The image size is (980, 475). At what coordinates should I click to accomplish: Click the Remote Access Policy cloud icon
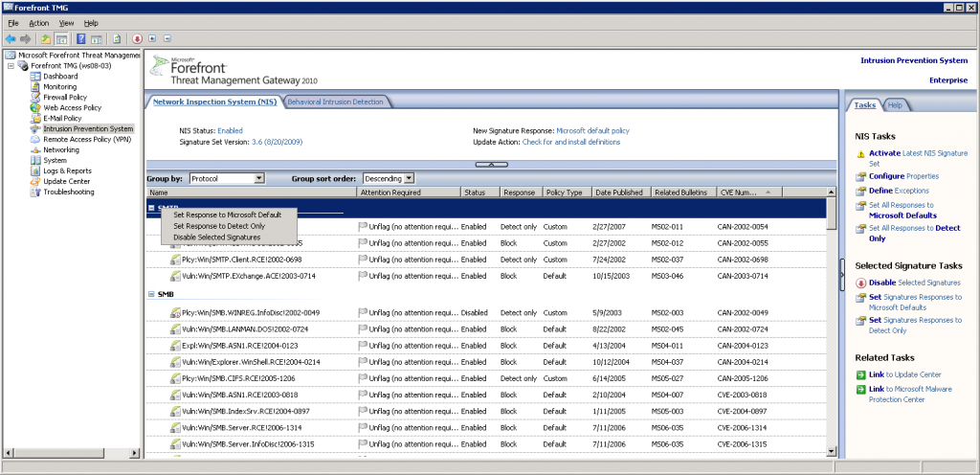click(x=35, y=140)
